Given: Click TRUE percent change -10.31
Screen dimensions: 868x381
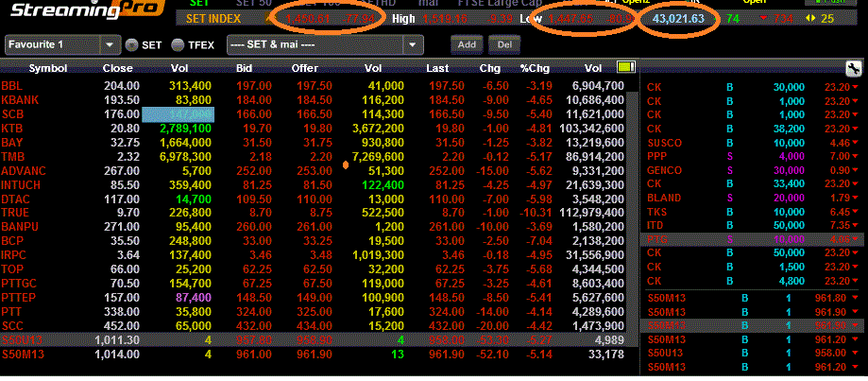Looking at the screenshot, I should (x=535, y=213).
